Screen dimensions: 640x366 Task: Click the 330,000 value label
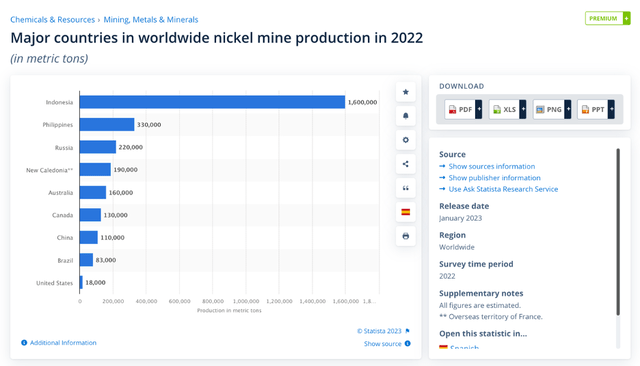pos(149,124)
